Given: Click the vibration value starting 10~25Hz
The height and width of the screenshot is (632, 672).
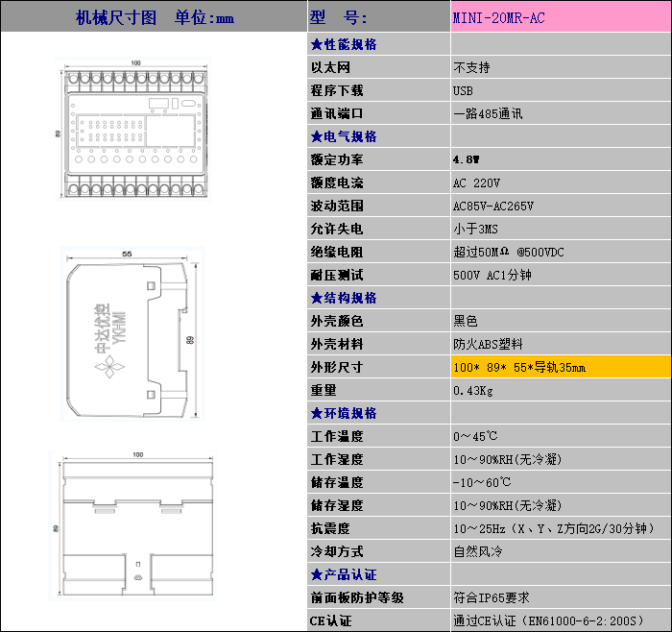Looking at the screenshot, I should (x=554, y=528).
